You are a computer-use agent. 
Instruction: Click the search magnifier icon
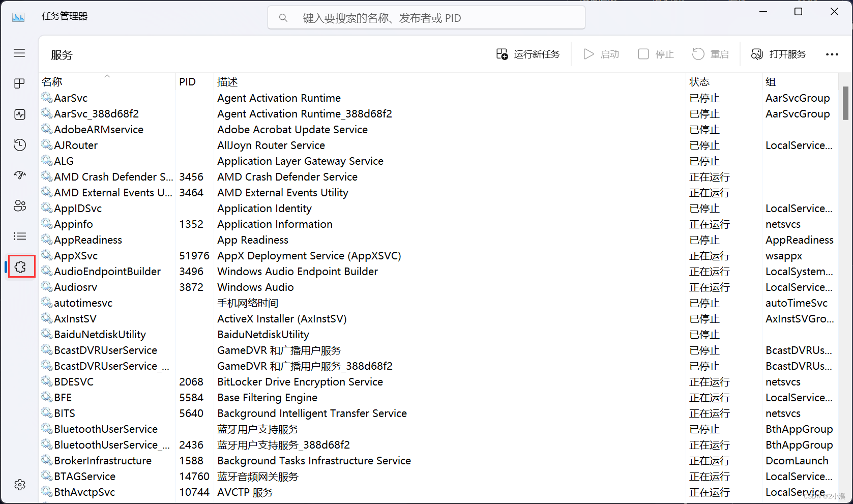coord(283,18)
